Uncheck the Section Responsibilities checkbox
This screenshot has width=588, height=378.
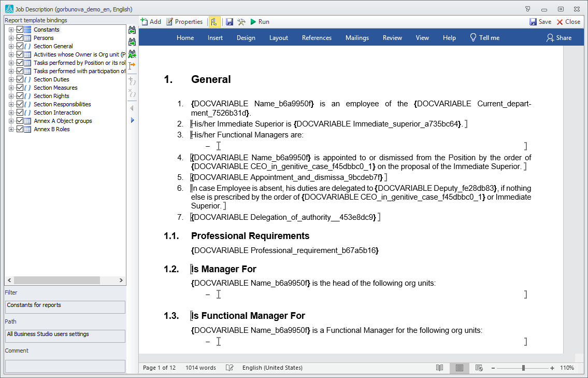point(20,104)
